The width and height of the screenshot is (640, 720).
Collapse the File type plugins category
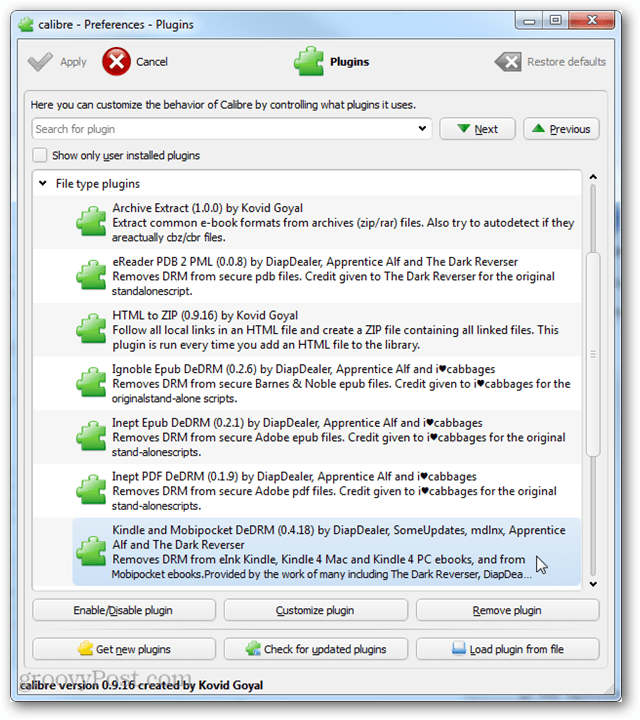(x=43, y=183)
